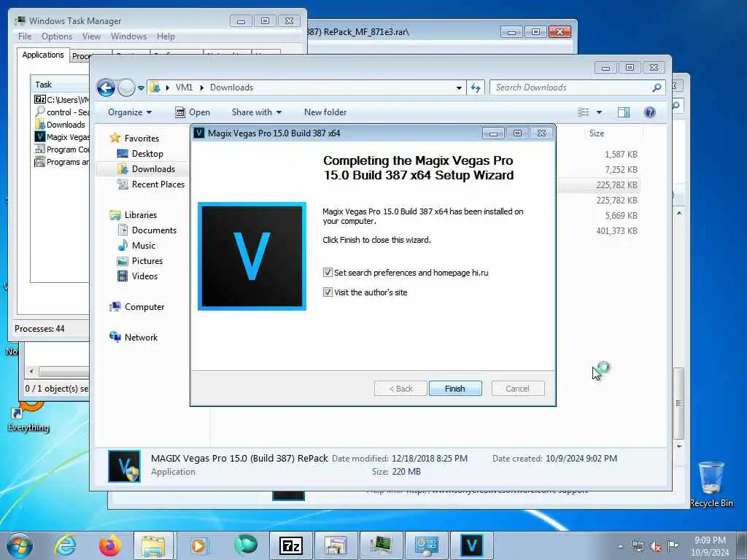Click New folder in Explorer toolbar
Screen dimensions: 747x560
tap(325, 112)
